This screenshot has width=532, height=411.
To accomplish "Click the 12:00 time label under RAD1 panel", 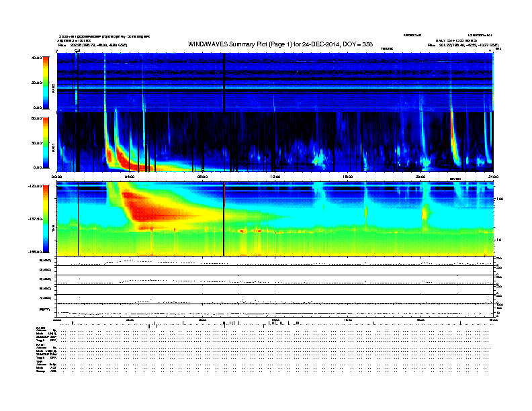I will (x=275, y=177).
